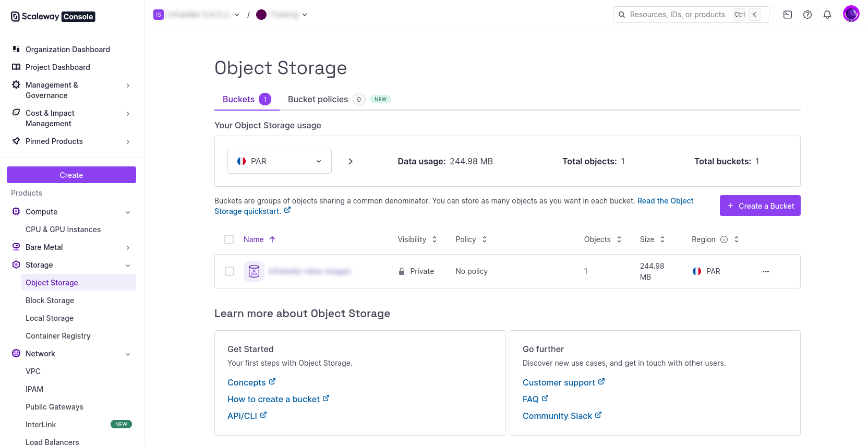Click the project avatar circle in breadcrumb

pyautogui.click(x=261, y=15)
